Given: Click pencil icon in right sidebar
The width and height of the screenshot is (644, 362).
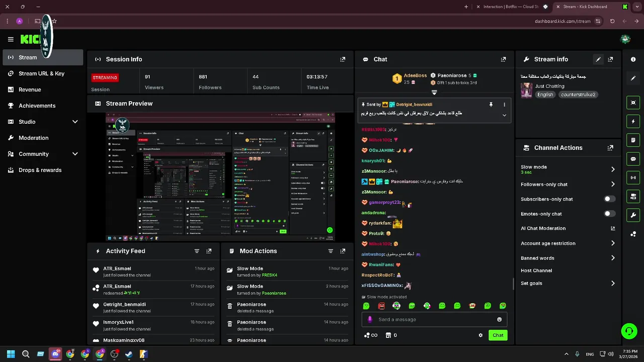Looking at the screenshot, I should (x=633, y=78).
